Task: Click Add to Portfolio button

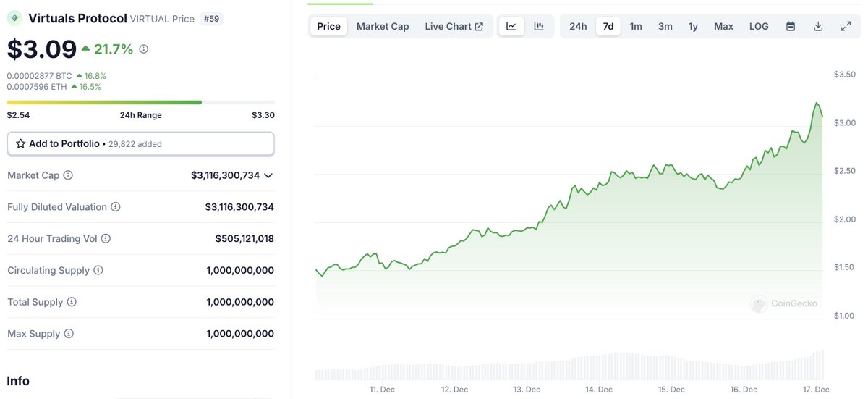Action: coord(140,143)
